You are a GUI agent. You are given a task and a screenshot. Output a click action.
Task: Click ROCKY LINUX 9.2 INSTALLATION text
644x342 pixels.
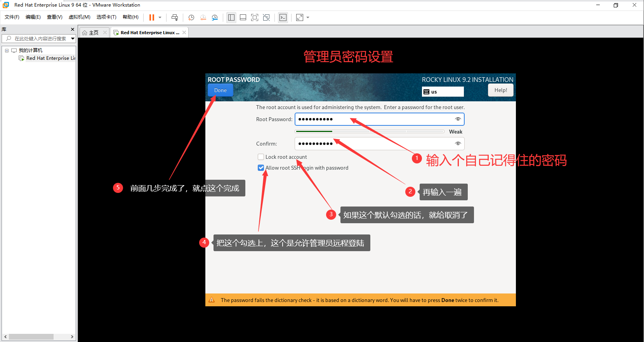click(x=467, y=80)
